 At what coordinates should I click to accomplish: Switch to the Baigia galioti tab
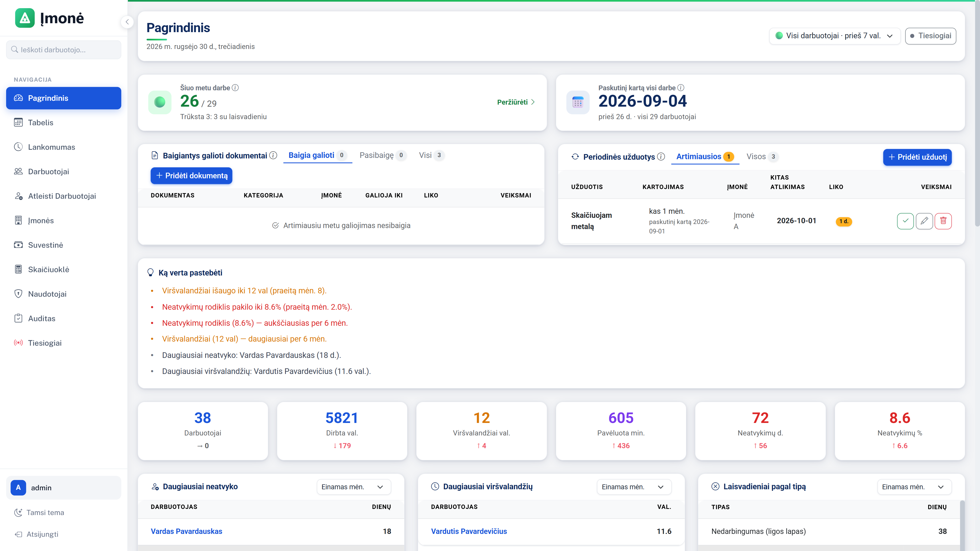[317, 155]
